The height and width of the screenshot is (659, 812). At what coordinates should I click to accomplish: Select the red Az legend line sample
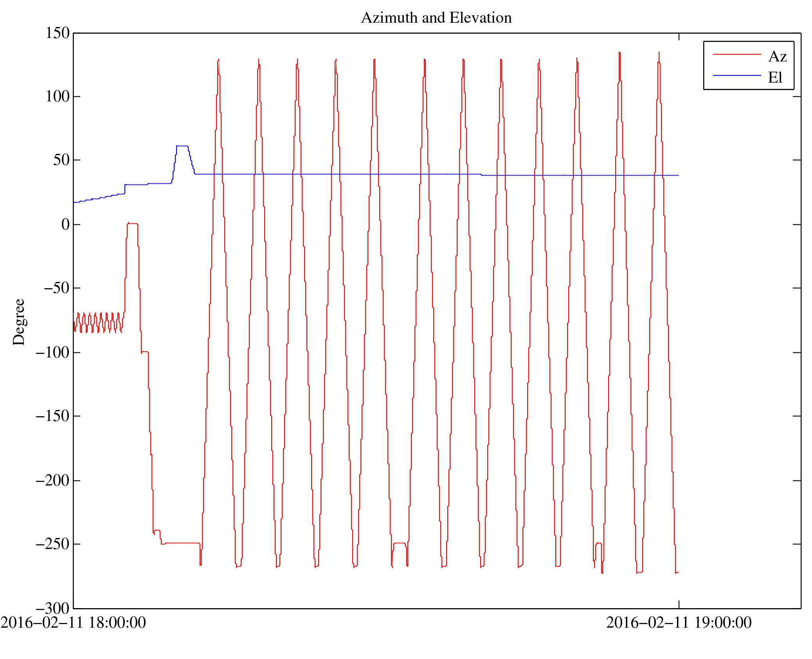pyautogui.click(x=736, y=54)
